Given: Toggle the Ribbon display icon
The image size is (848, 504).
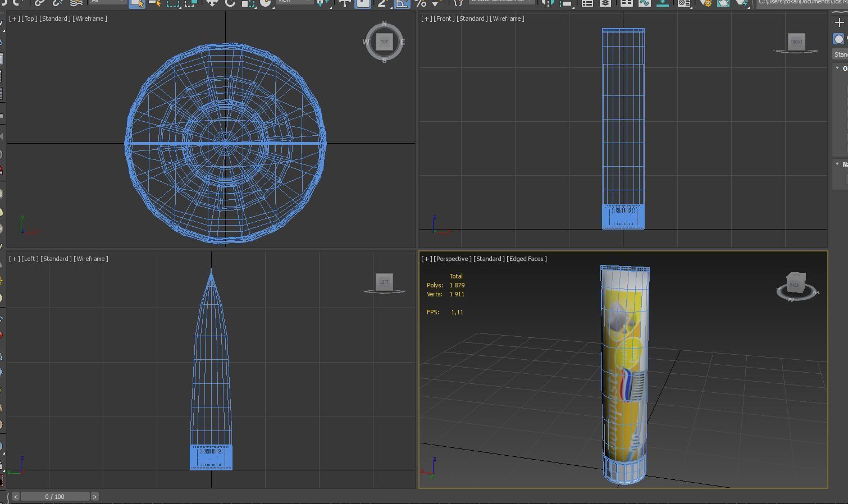Looking at the screenshot, I should (x=626, y=3).
